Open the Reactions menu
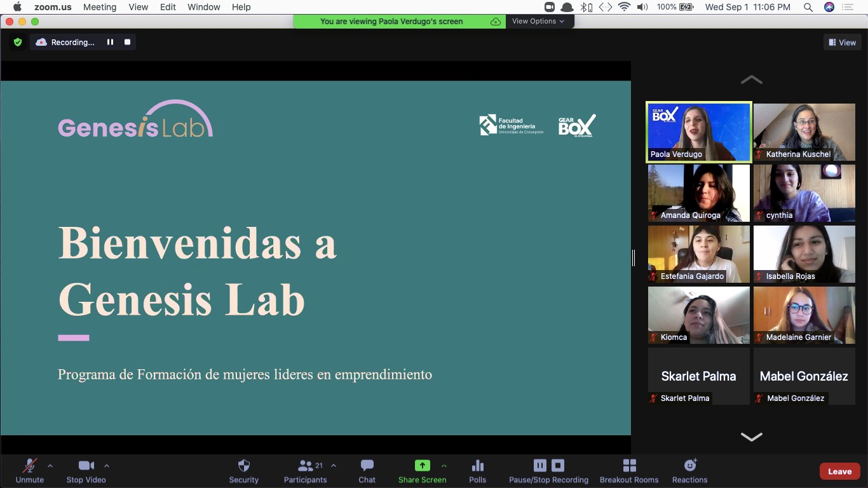The width and height of the screenshot is (868, 488). click(690, 471)
